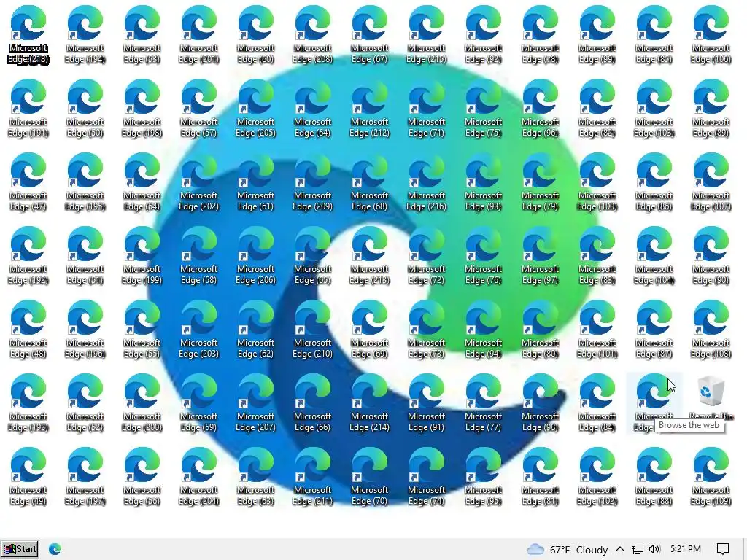Select the Microsoft Edge (209) icon

tap(312, 182)
